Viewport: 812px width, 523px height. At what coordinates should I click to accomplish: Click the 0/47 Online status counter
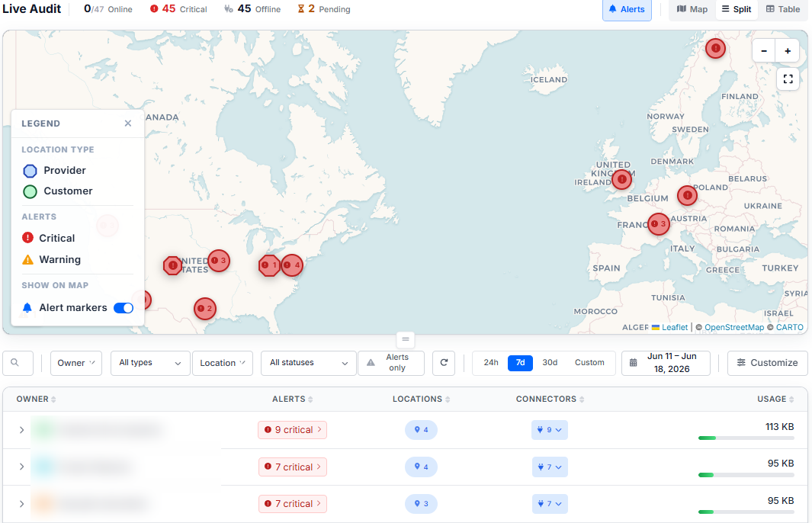[x=108, y=9]
